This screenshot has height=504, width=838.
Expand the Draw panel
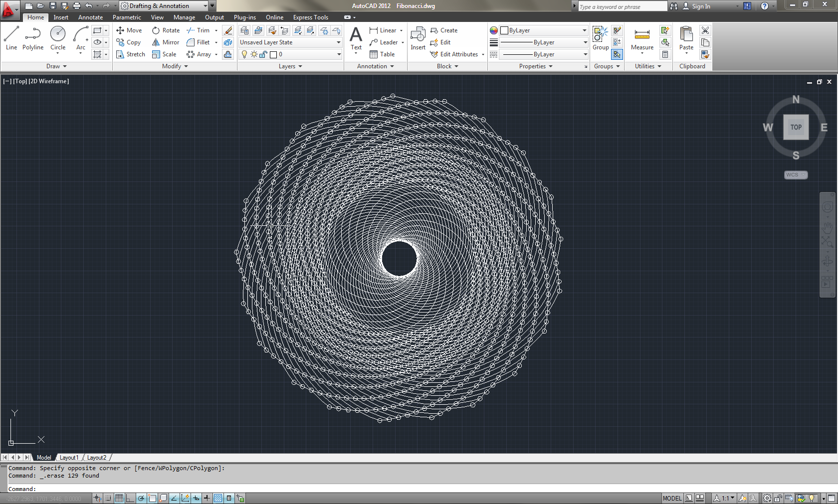coord(56,66)
